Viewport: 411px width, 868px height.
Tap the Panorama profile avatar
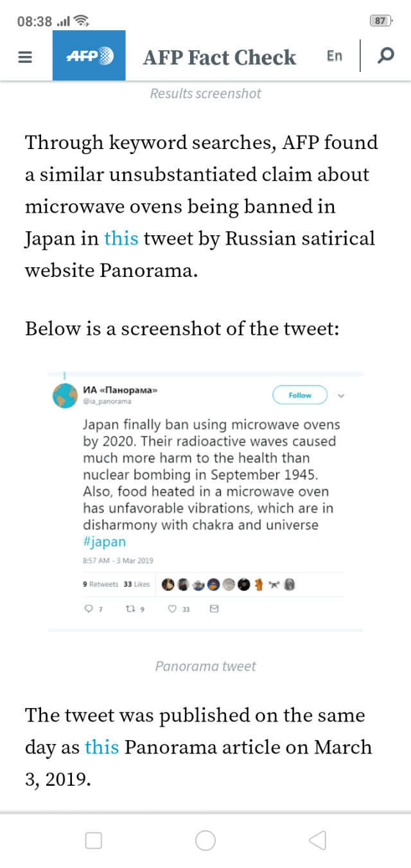coord(66,395)
